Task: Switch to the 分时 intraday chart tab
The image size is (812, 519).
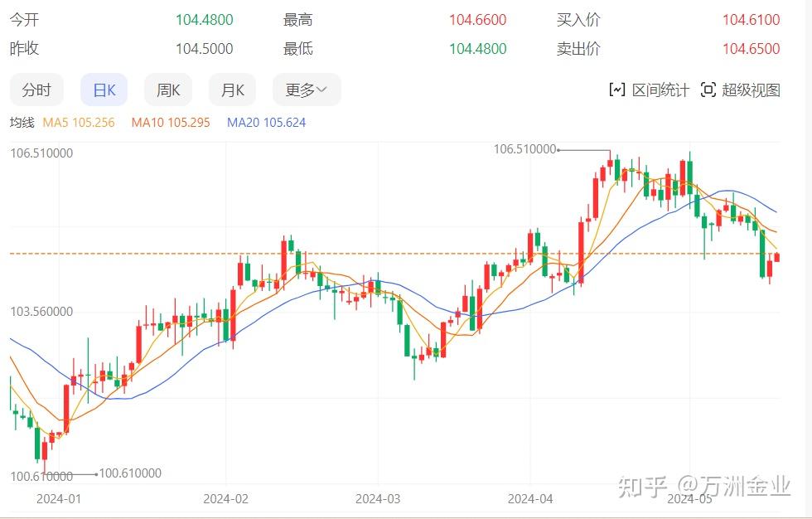Action: [x=36, y=90]
